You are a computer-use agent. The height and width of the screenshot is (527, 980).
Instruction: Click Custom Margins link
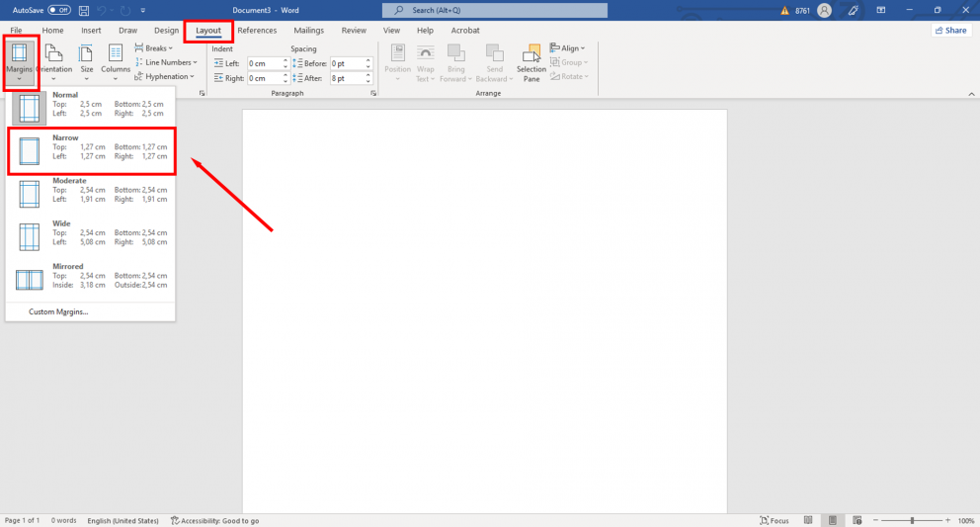pos(58,311)
